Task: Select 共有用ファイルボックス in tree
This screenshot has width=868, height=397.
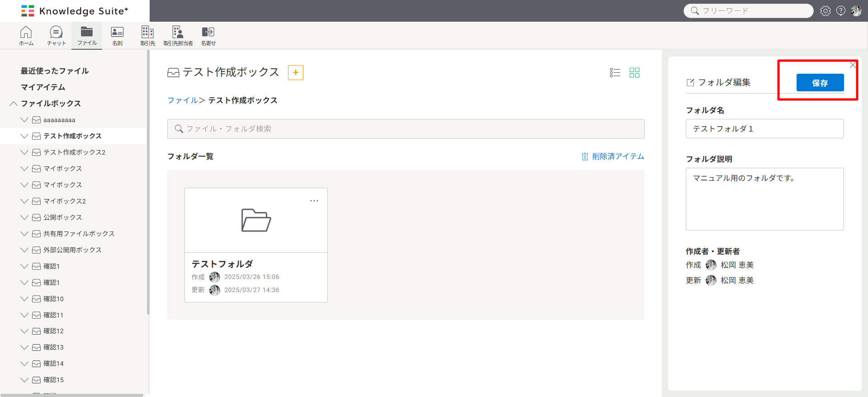Action: 79,234
